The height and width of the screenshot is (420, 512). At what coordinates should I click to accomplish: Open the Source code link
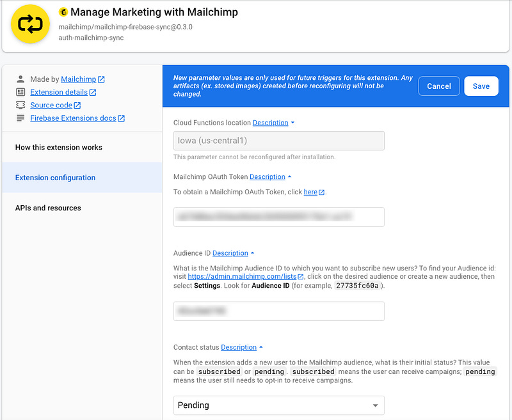tap(51, 105)
